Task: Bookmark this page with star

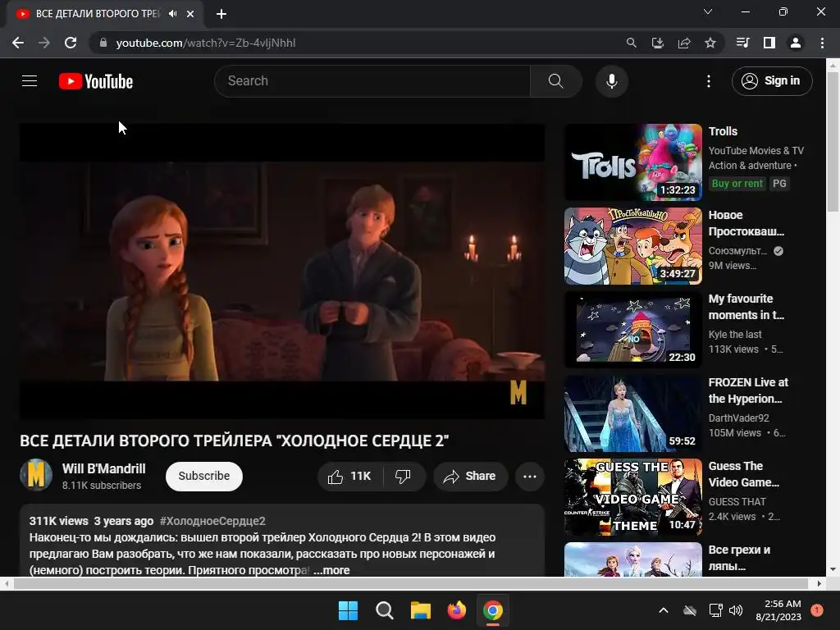Action: [710, 43]
